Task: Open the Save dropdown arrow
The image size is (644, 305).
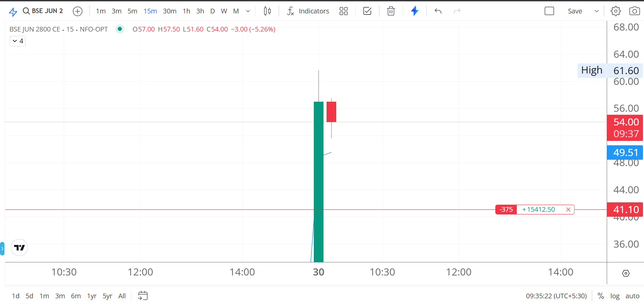Action: coord(596,11)
